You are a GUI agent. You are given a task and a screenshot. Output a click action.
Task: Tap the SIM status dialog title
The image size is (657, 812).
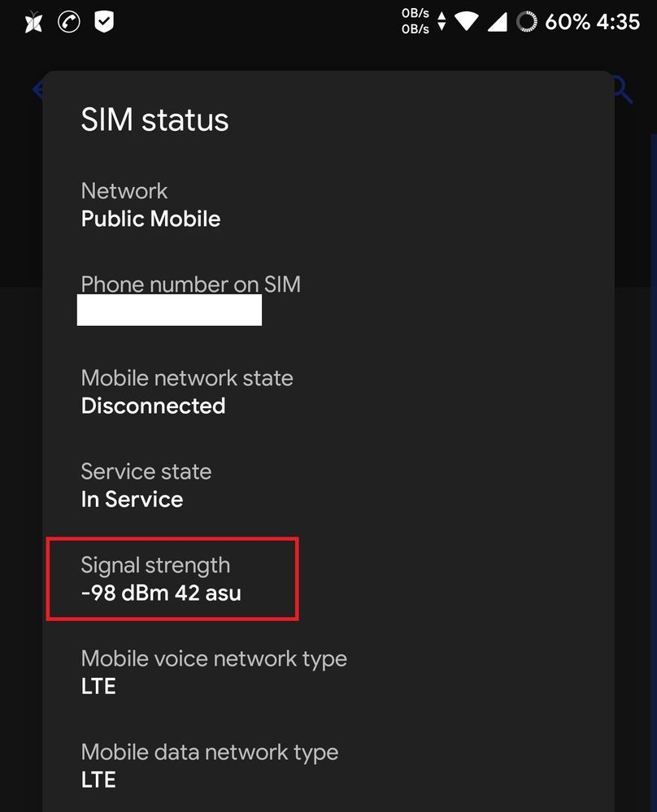click(154, 120)
